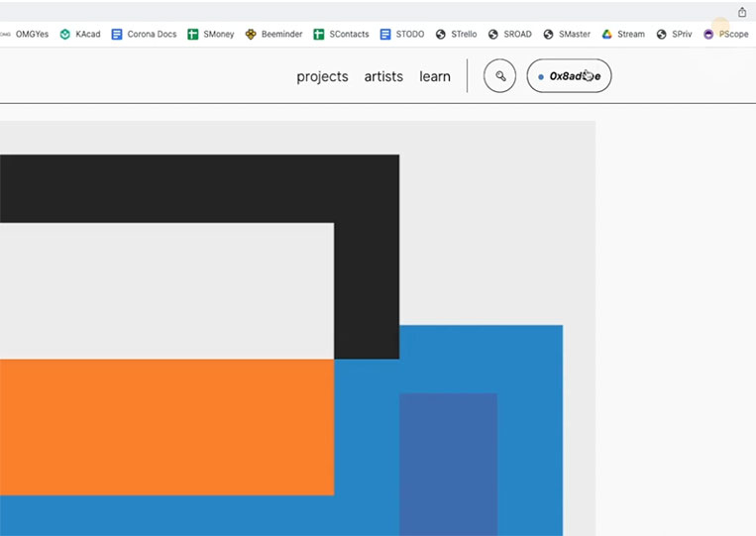756x536 pixels.
Task: Click the STrello globe icon
Action: tap(440, 35)
